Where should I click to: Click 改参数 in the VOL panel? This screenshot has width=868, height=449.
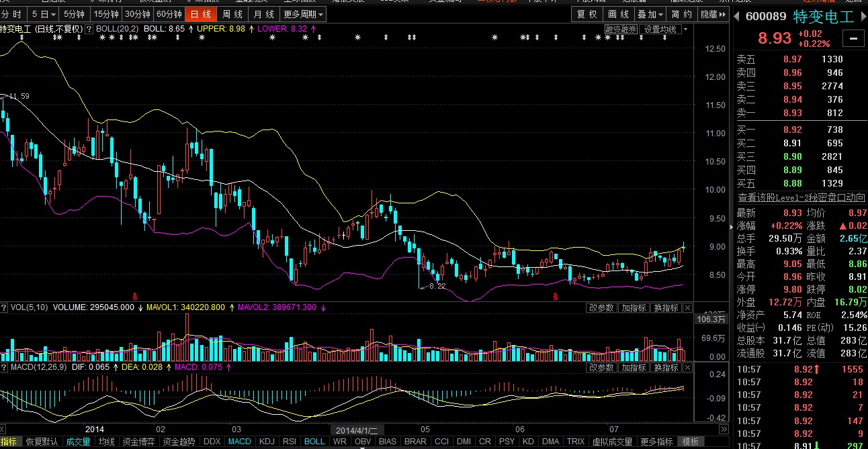(x=601, y=308)
